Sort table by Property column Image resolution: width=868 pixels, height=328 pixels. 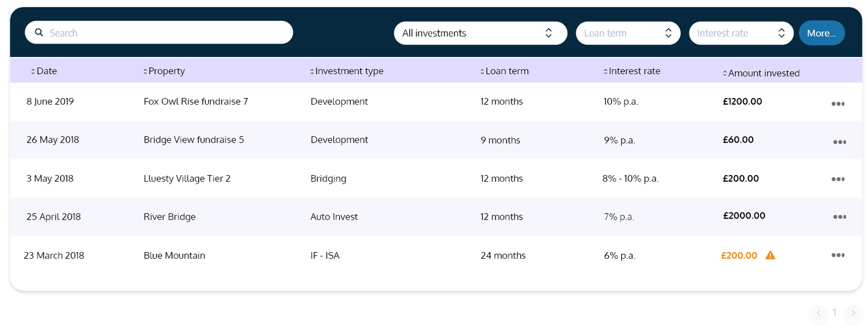164,71
